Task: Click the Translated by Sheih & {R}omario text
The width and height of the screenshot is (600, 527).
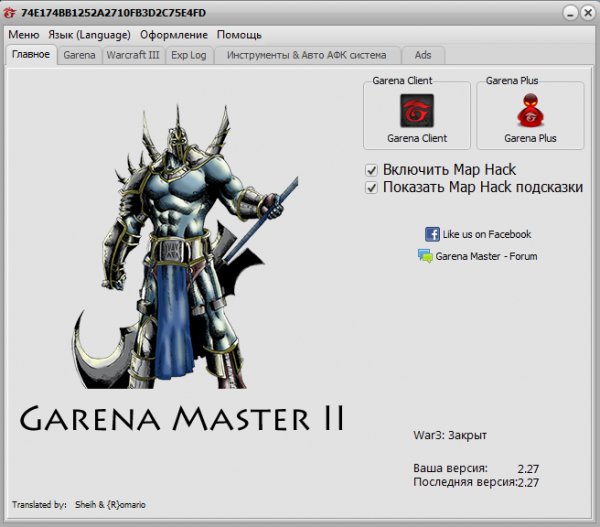Action: pos(79,505)
